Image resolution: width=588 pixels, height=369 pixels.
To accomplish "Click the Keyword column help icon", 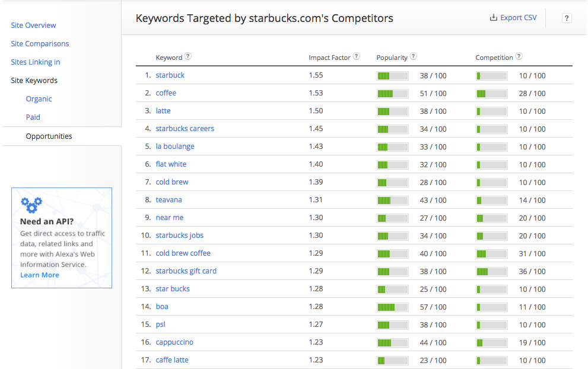I will click(x=188, y=56).
